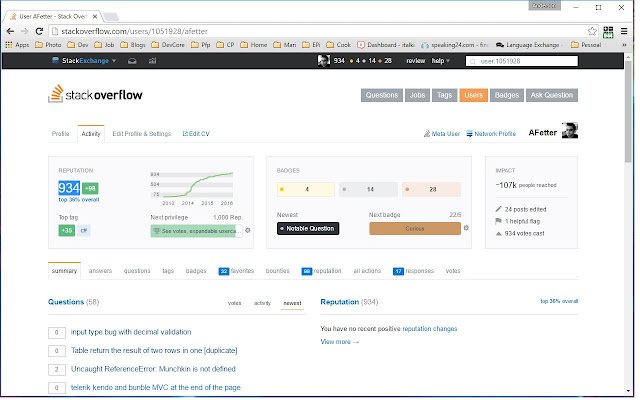
Task: Open the Notable Question badge
Action: click(308, 229)
